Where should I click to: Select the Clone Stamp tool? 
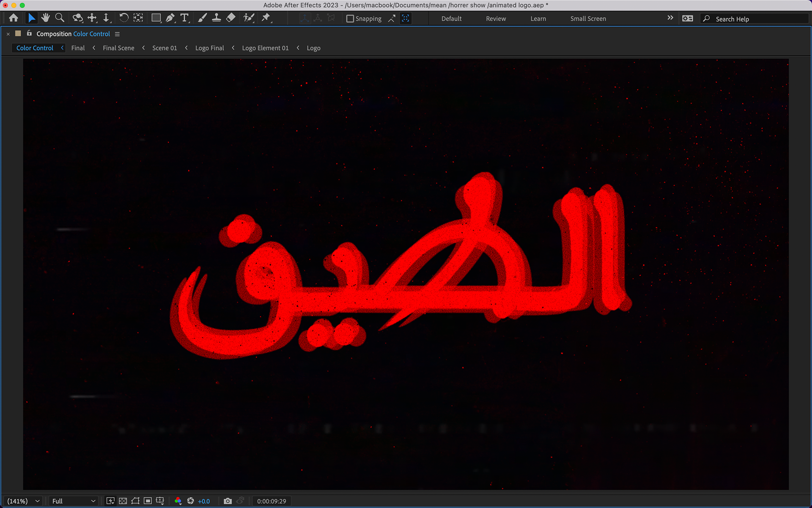coord(217,18)
